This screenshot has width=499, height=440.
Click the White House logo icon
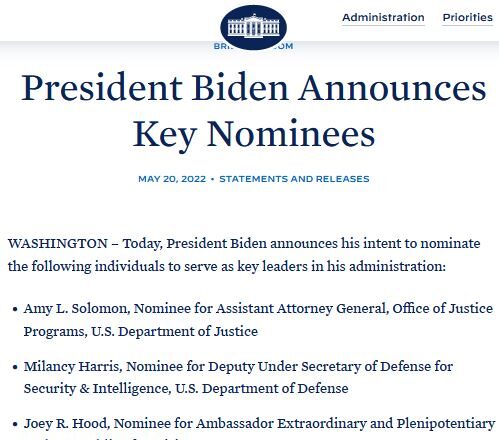(x=253, y=28)
